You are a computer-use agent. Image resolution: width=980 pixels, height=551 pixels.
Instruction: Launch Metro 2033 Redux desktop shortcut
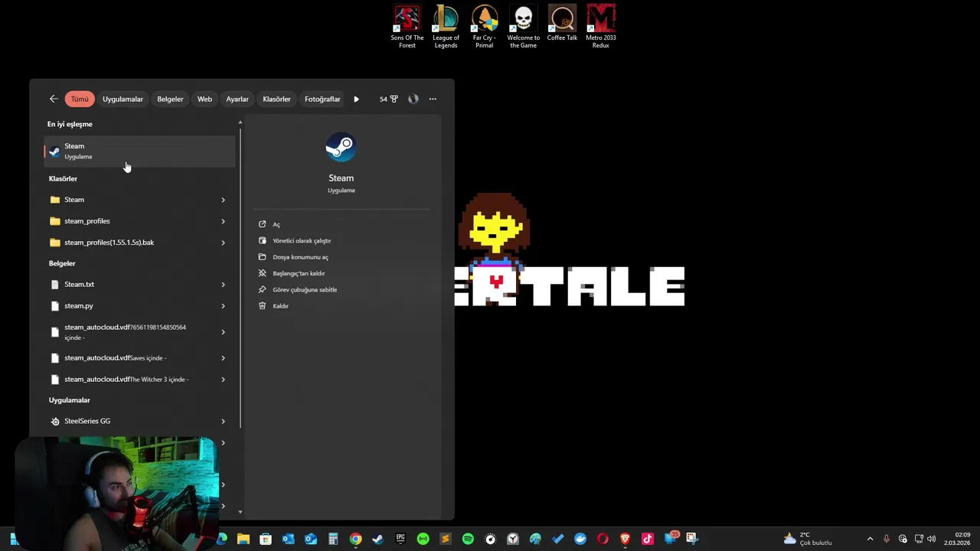click(x=600, y=28)
